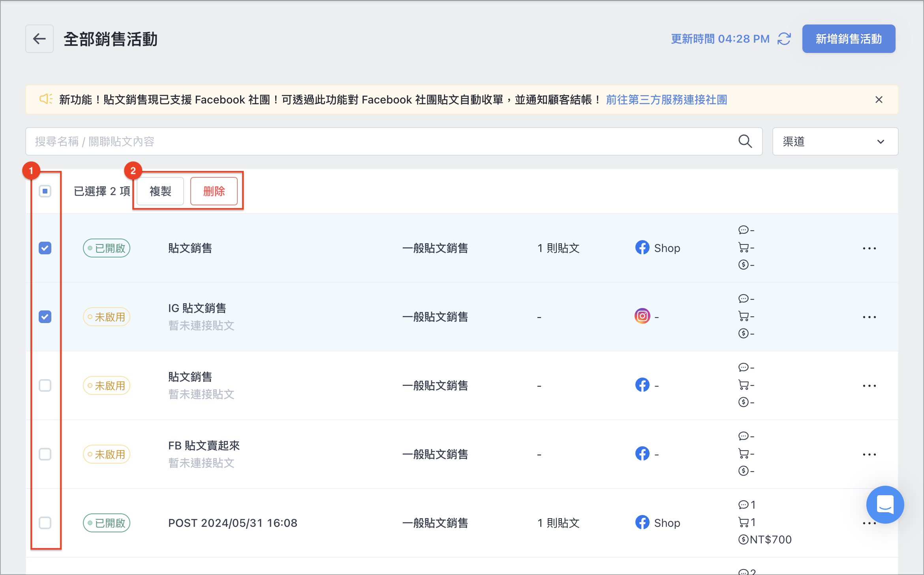The height and width of the screenshot is (575, 924).
Task: Click 未啟用 badge in IG 貼文銷售 row
Action: click(107, 317)
